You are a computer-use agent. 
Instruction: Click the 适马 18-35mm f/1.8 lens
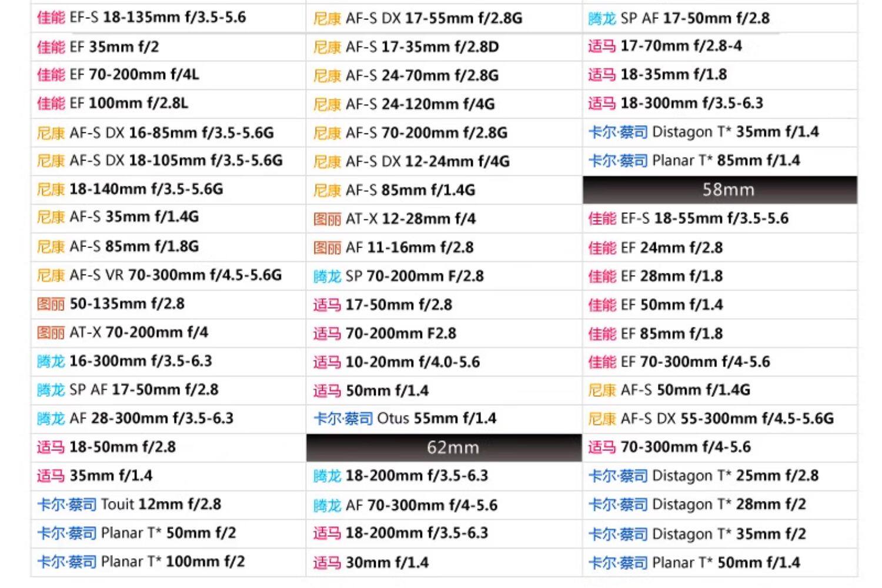[720, 75]
